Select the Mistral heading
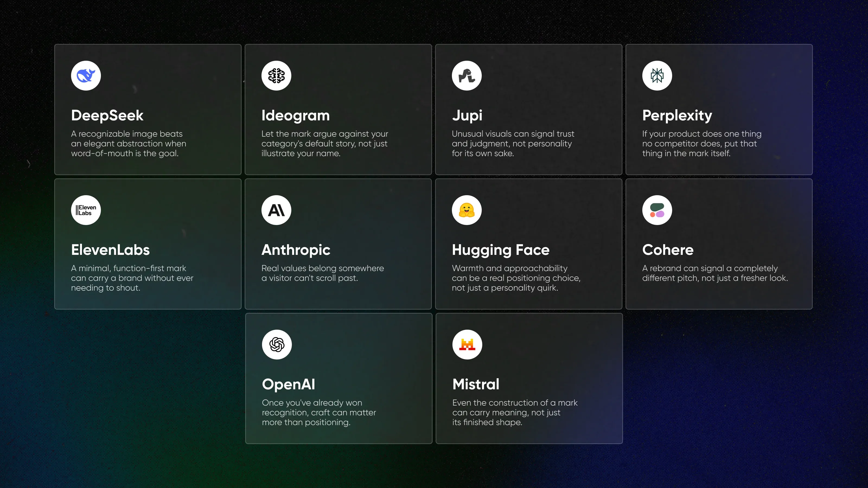The width and height of the screenshot is (868, 488). coord(476,384)
